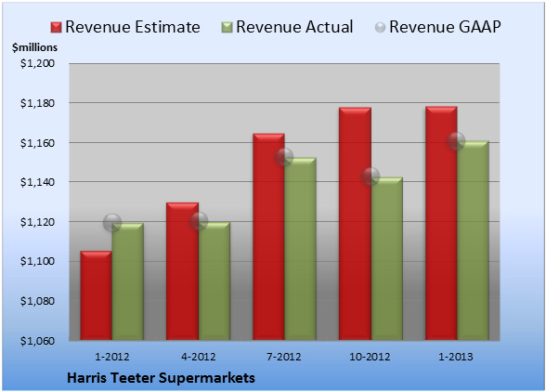This screenshot has height=392, width=546.
Task: Click the Harris Teeter Supermarkets title
Action: (x=161, y=378)
